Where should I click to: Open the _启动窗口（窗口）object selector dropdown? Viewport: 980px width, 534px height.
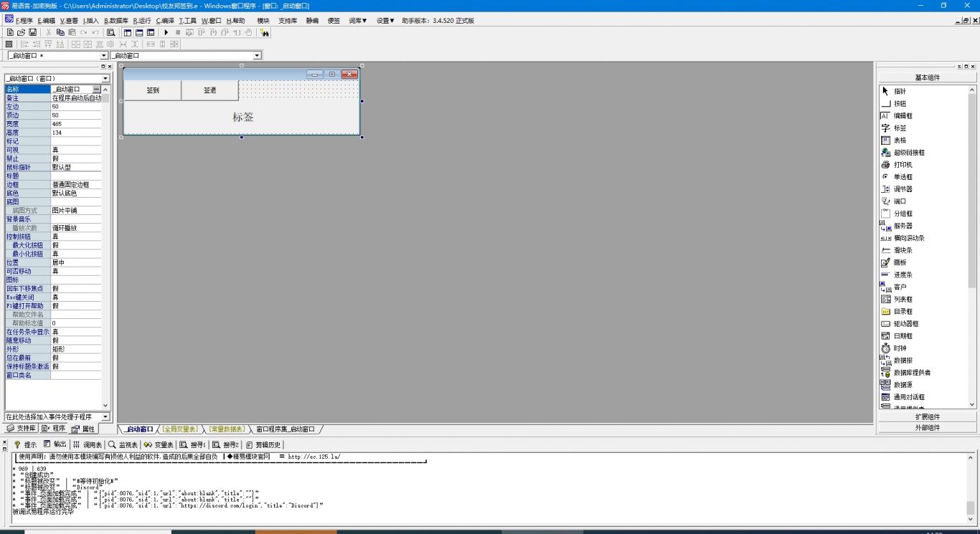(105, 78)
